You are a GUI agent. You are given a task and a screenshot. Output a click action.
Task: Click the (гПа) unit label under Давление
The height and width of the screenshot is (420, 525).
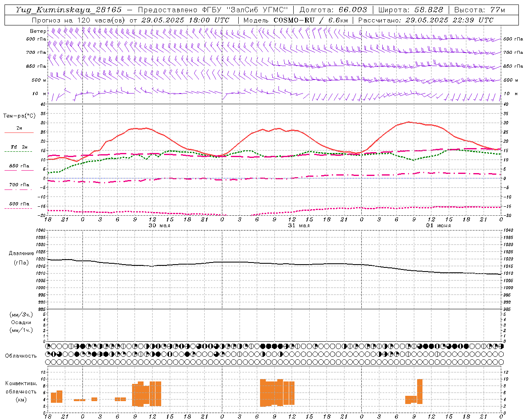[x=21, y=262]
